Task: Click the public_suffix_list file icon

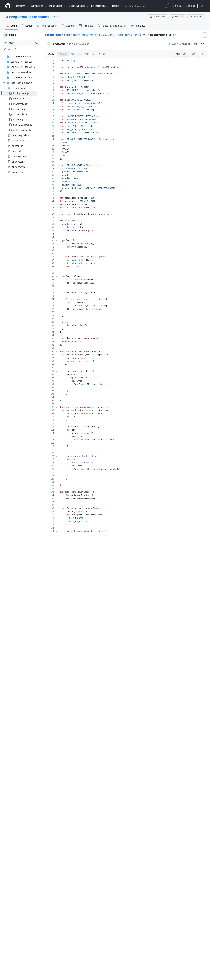Action: pos(11,130)
